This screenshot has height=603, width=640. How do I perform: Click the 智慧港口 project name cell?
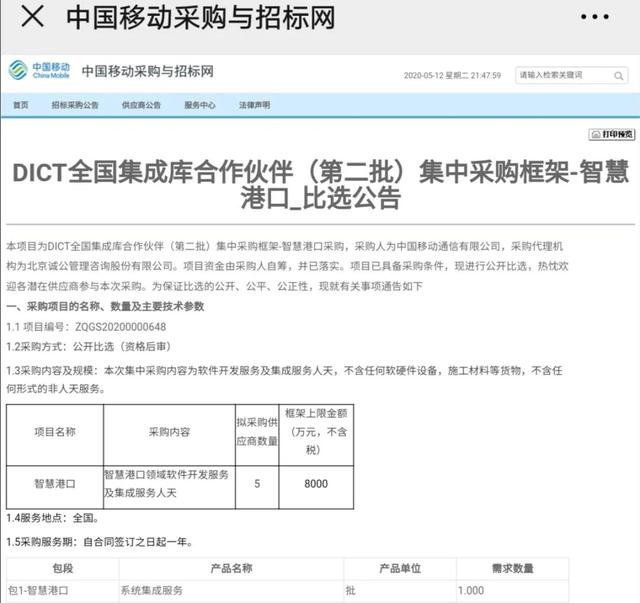tap(54, 484)
